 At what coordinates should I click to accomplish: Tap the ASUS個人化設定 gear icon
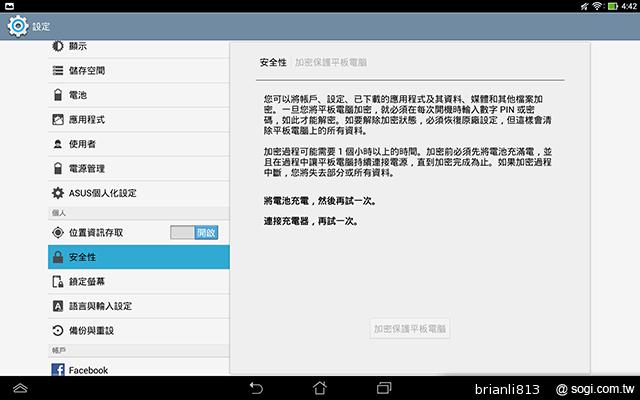click(x=58, y=193)
